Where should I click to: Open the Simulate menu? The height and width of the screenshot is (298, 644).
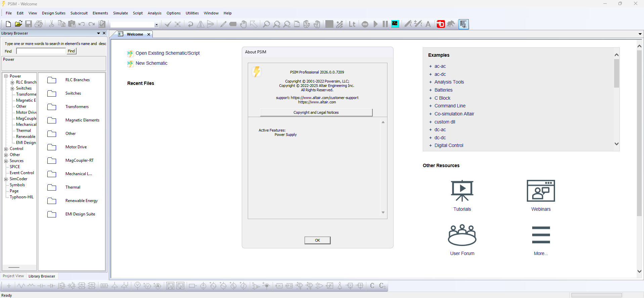point(120,13)
